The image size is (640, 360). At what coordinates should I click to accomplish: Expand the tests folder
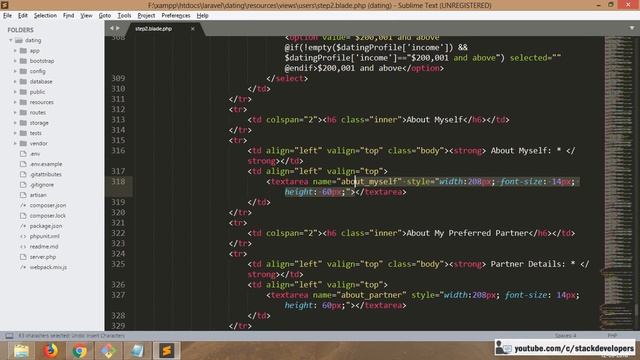(x=15, y=133)
